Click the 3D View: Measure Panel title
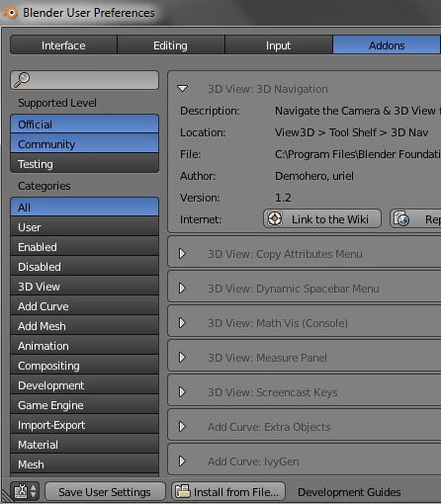 pyautogui.click(x=267, y=358)
